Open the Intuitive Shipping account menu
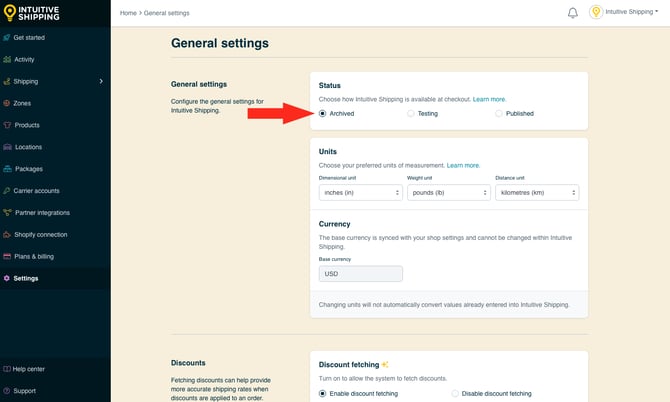The width and height of the screenshot is (670, 402). coord(632,12)
